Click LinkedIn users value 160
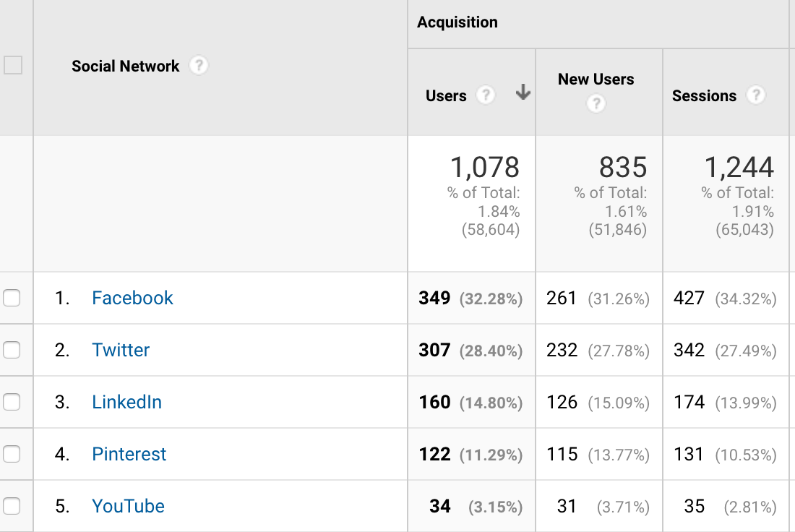The height and width of the screenshot is (532, 795). [434, 402]
